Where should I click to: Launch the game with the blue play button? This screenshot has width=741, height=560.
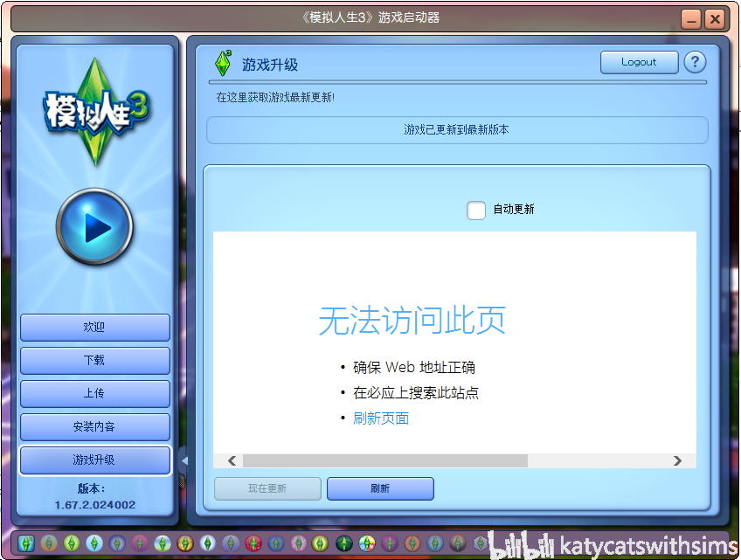pos(94,226)
